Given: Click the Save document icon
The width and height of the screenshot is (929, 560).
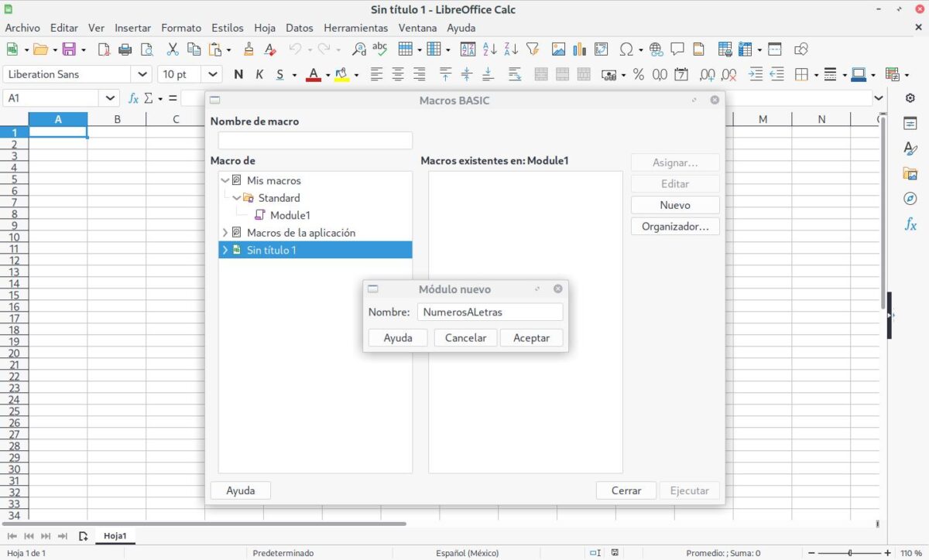Looking at the screenshot, I should pyautogui.click(x=69, y=50).
